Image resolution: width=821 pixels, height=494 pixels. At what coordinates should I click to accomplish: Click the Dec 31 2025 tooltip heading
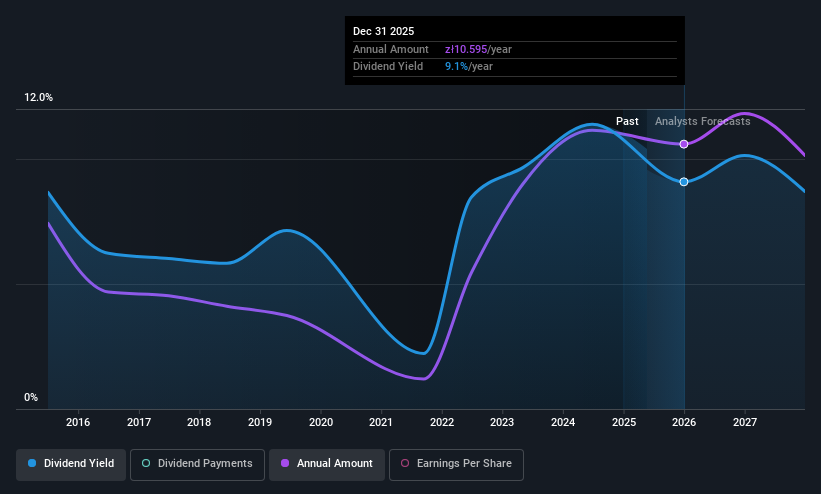[x=383, y=31]
